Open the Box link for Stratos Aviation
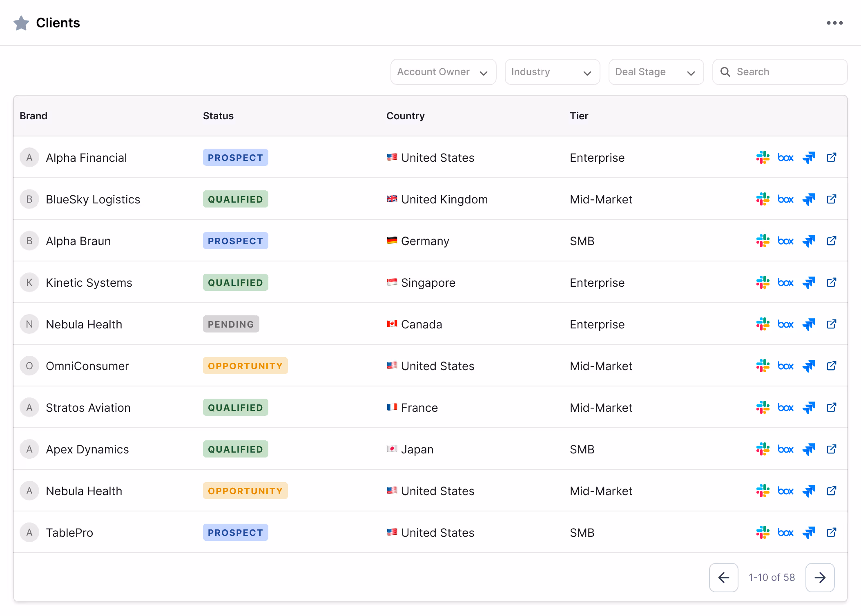This screenshot has height=616, width=861. tap(785, 407)
